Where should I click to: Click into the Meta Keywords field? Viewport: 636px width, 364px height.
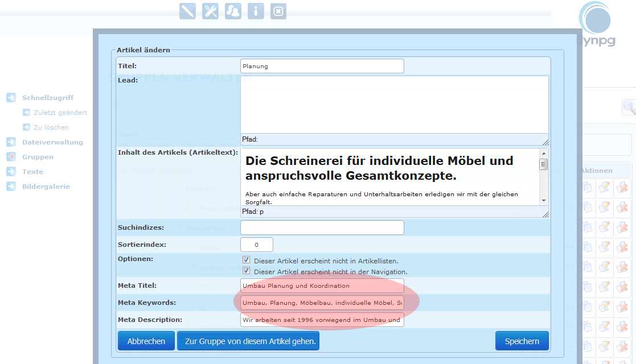tap(322, 302)
